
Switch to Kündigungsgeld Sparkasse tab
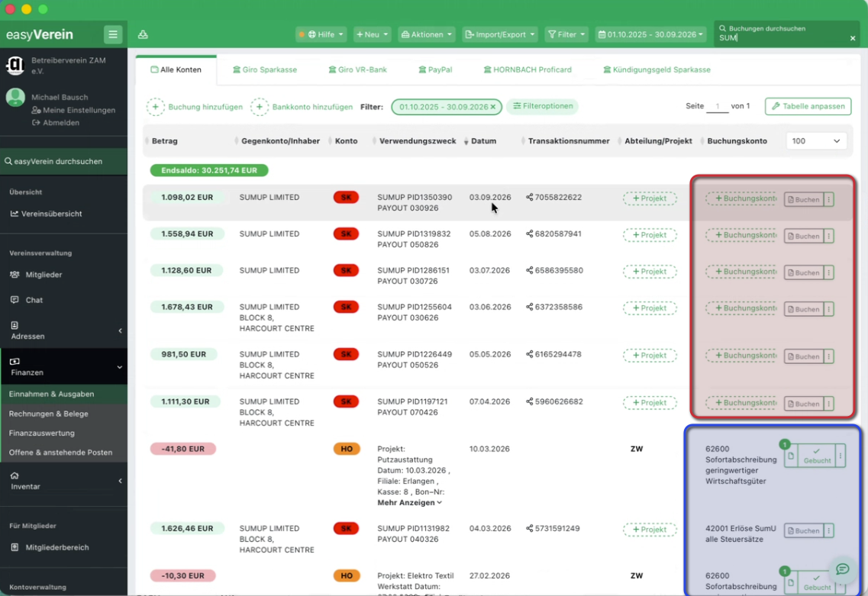(657, 69)
